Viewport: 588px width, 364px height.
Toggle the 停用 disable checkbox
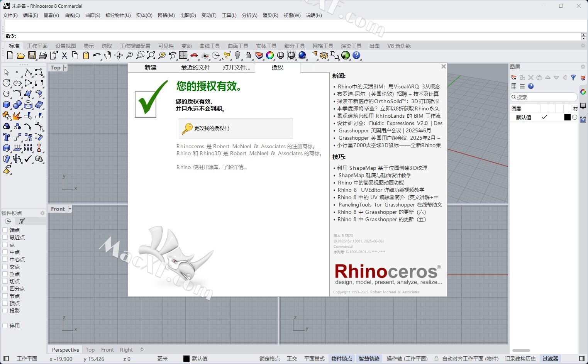[5, 326]
